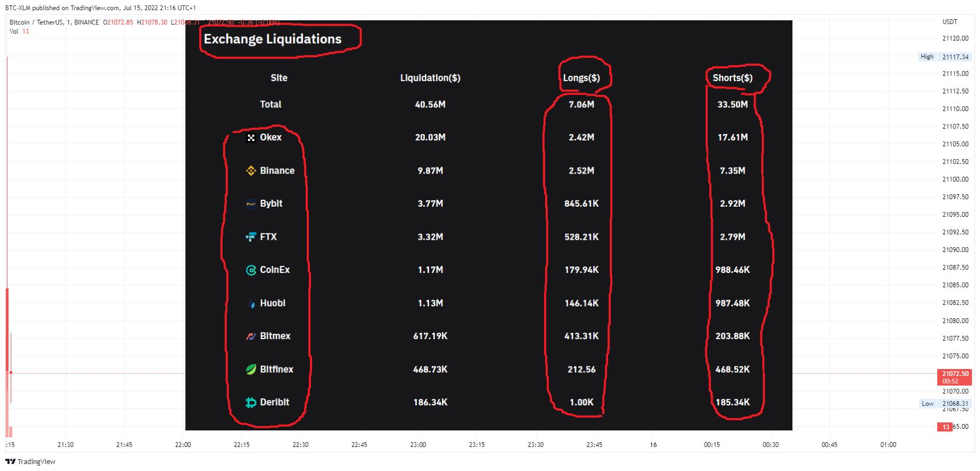Click the Site column header
Screen dimensions: 980x471
(279, 78)
